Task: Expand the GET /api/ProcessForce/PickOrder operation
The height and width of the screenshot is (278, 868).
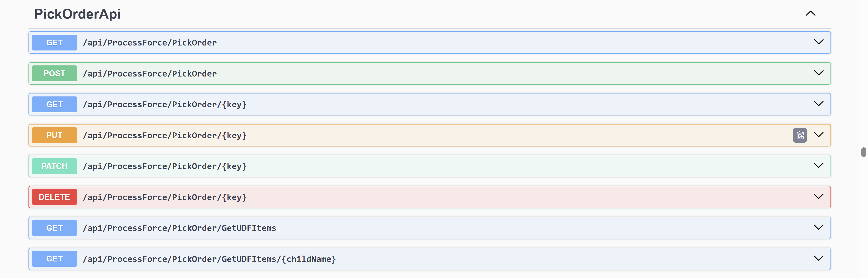Action: click(x=819, y=42)
